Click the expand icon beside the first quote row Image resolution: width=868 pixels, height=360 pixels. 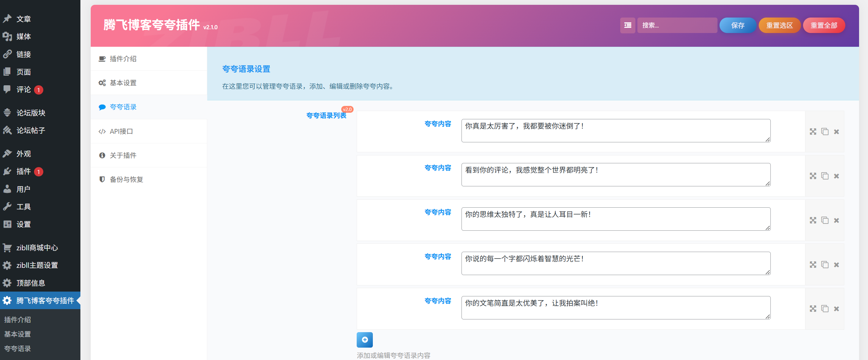click(x=813, y=131)
